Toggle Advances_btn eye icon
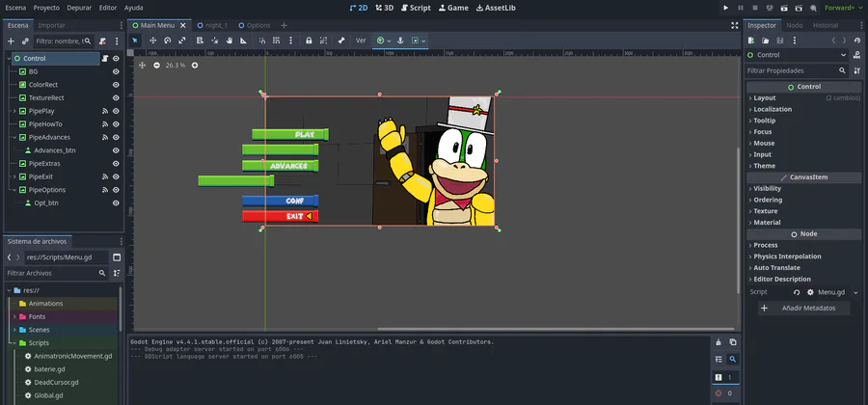This screenshot has width=868, height=405. tap(117, 150)
